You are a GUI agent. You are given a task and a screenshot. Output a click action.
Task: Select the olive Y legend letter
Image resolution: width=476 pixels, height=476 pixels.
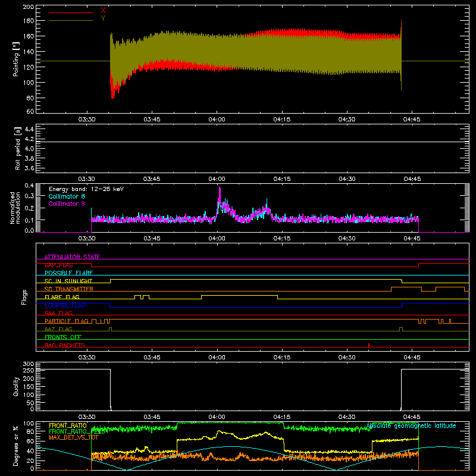click(103, 18)
